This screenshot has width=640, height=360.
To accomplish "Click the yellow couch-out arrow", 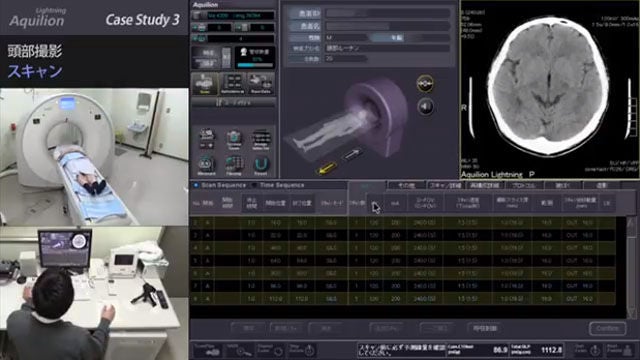I will point(327,168).
